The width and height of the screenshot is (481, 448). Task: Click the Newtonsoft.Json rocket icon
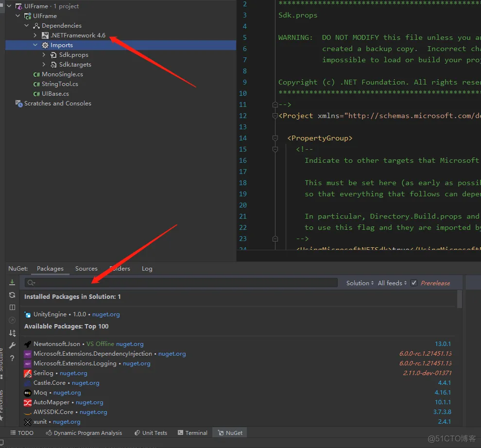pos(28,344)
